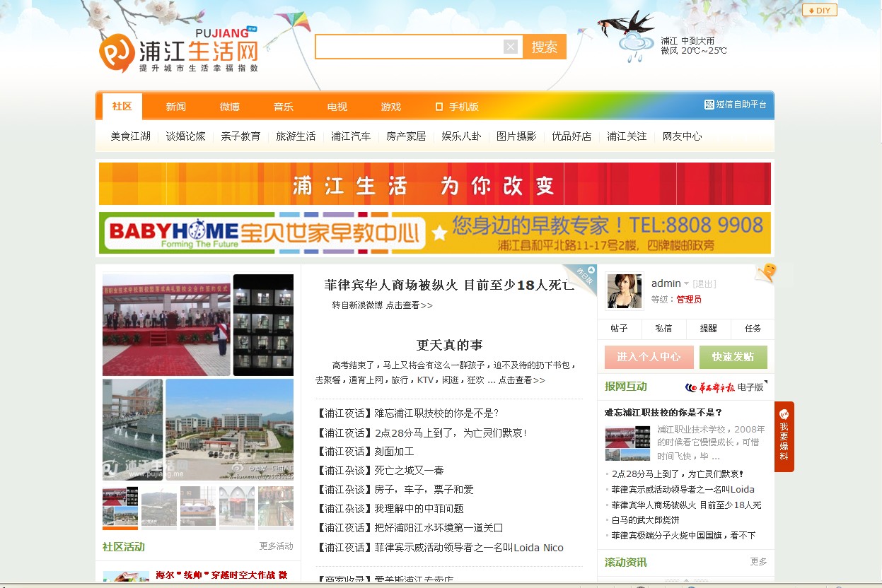Click the BabyHome 早教中心 advertisement banner
Screen dimensions: 882x588
435,233
